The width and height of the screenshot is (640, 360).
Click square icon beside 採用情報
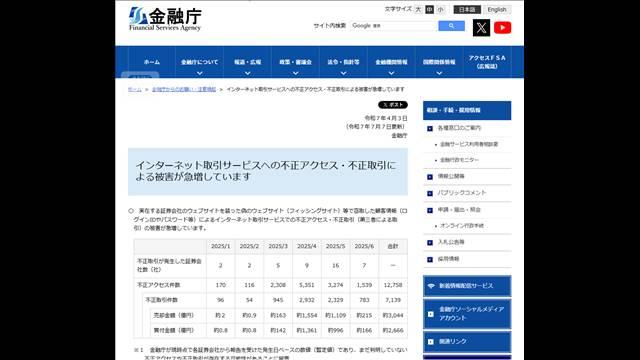(x=430, y=259)
